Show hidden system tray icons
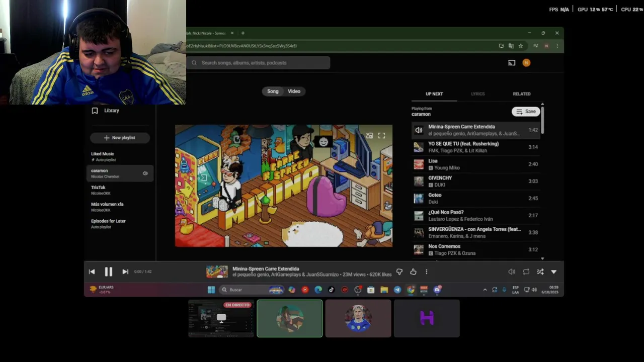This screenshot has width=644, height=362. coord(485,290)
